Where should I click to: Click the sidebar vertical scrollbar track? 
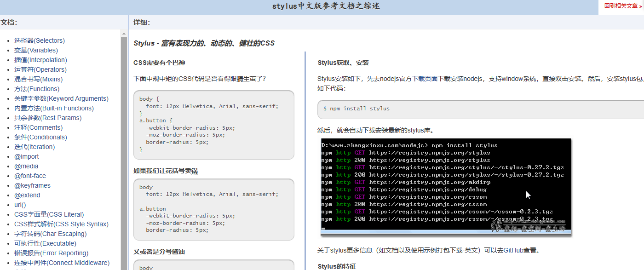(124, 152)
